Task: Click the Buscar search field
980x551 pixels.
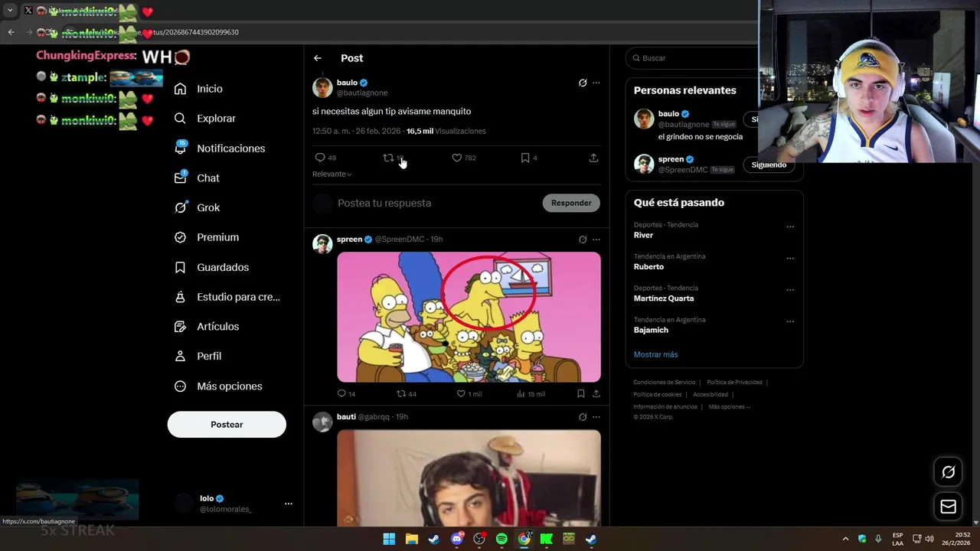Action: (693, 58)
